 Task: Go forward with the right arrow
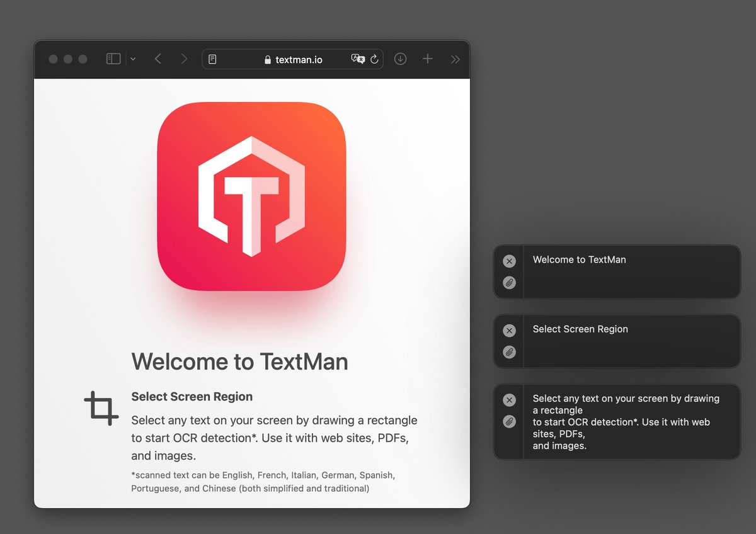(x=184, y=59)
